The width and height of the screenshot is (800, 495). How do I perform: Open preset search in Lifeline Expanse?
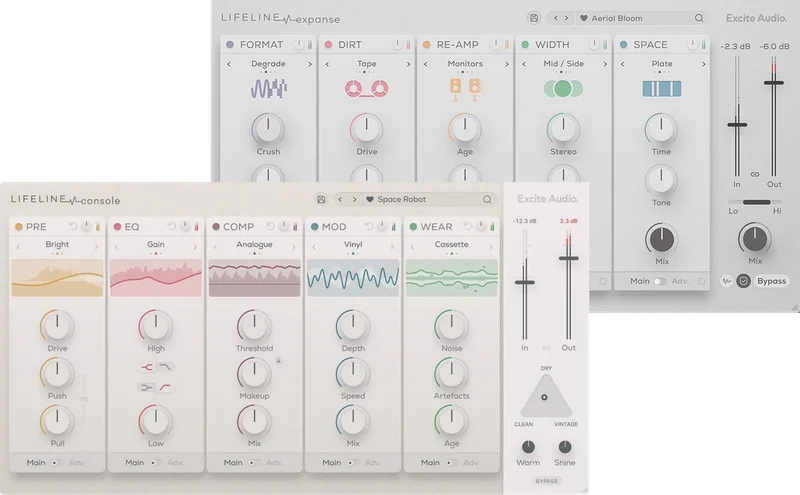coord(699,18)
